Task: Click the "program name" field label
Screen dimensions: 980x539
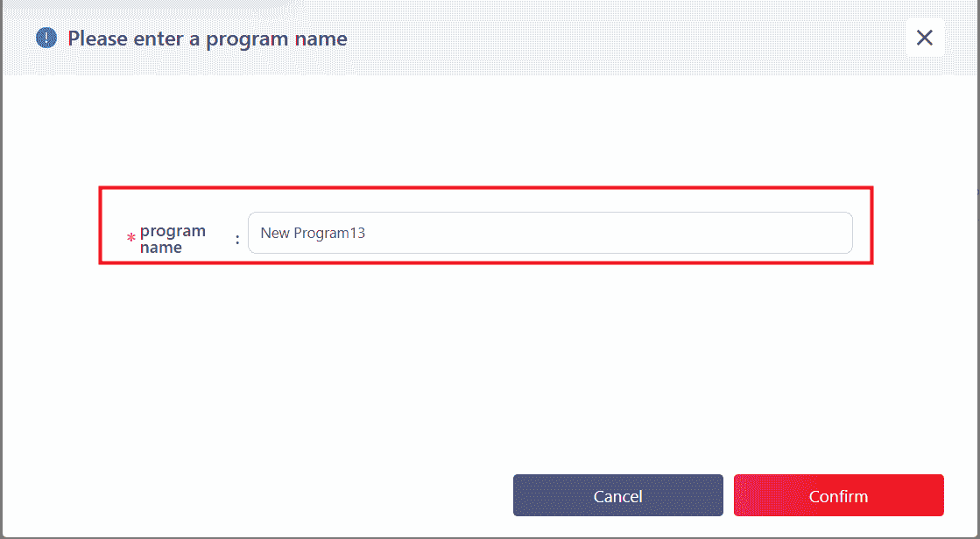Action: (x=173, y=239)
